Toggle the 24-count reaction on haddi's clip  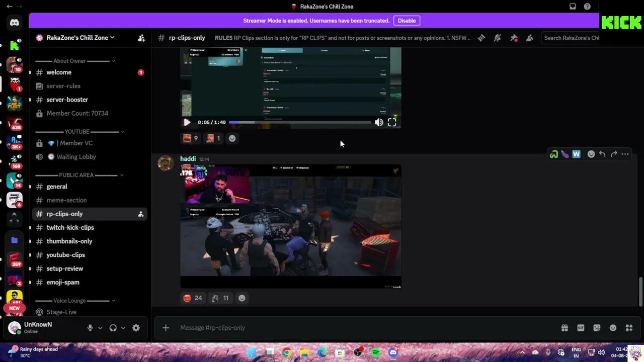tap(193, 298)
